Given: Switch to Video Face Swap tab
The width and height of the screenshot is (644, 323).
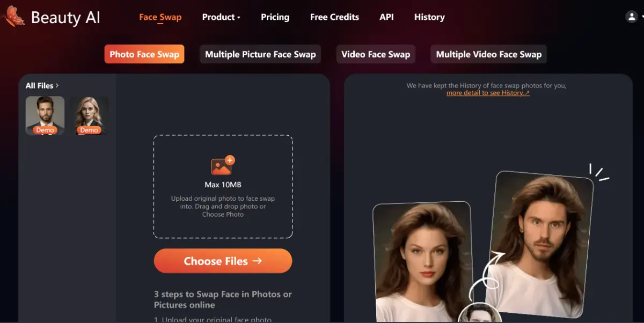Looking at the screenshot, I should pos(376,54).
